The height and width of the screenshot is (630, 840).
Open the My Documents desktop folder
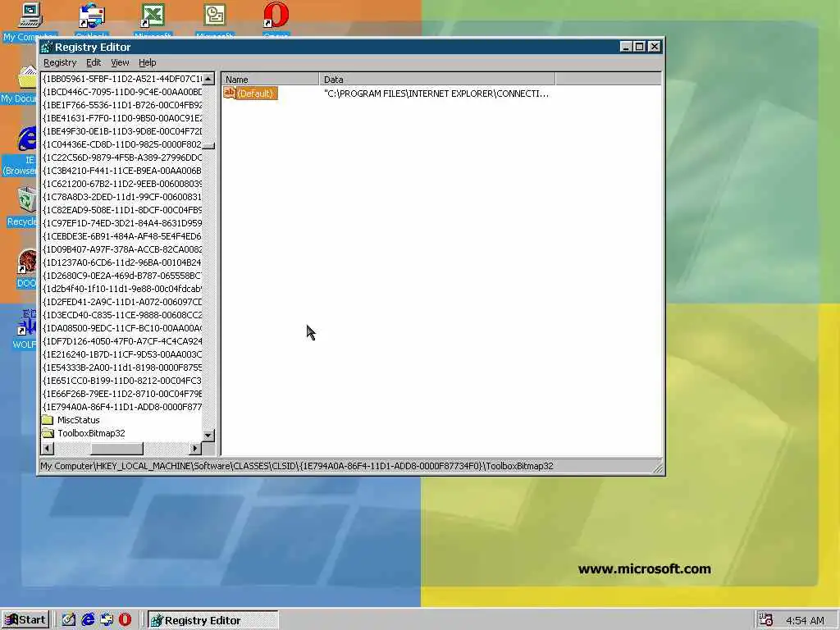point(20,85)
